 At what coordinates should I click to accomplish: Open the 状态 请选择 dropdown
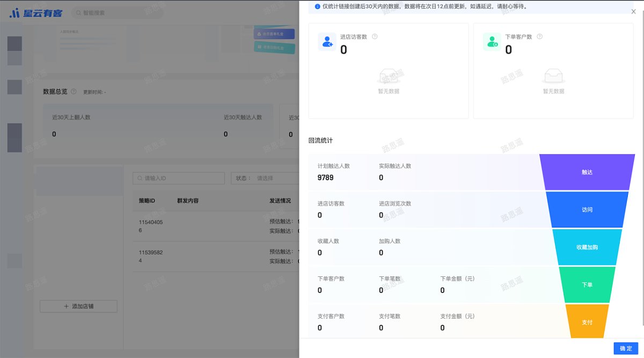tap(265, 178)
